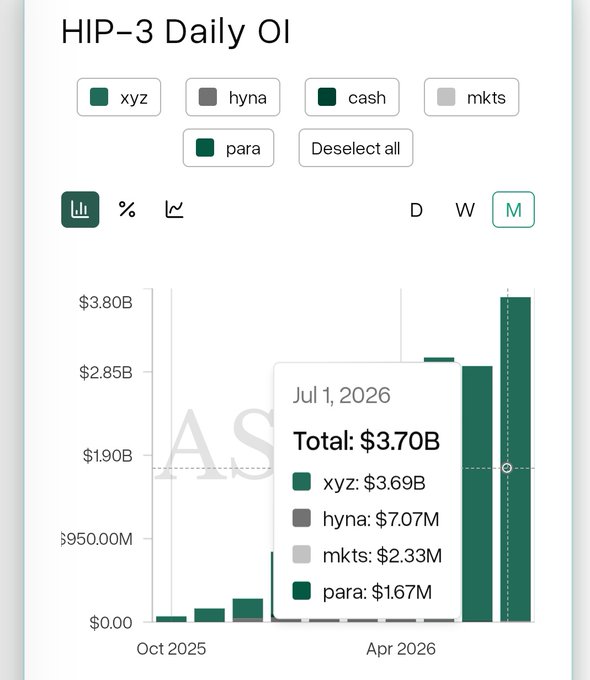Click the Oct 2025 first bar
The height and width of the screenshot is (680, 590).
point(171,619)
